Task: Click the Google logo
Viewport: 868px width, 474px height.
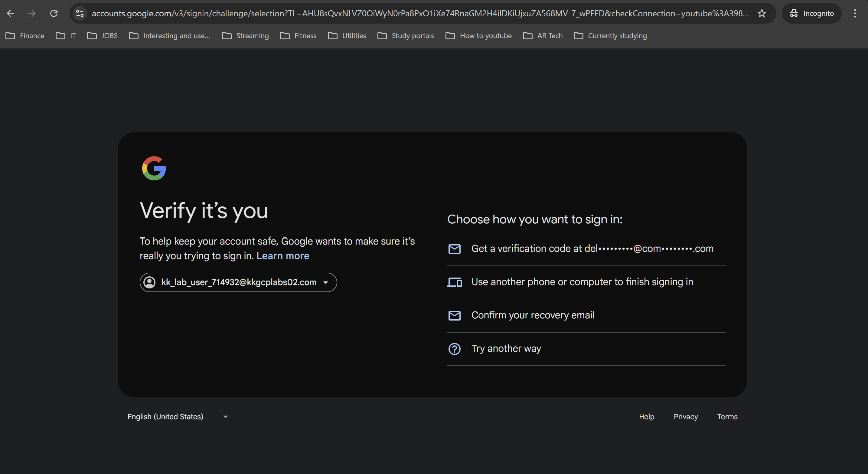Action: tap(154, 168)
